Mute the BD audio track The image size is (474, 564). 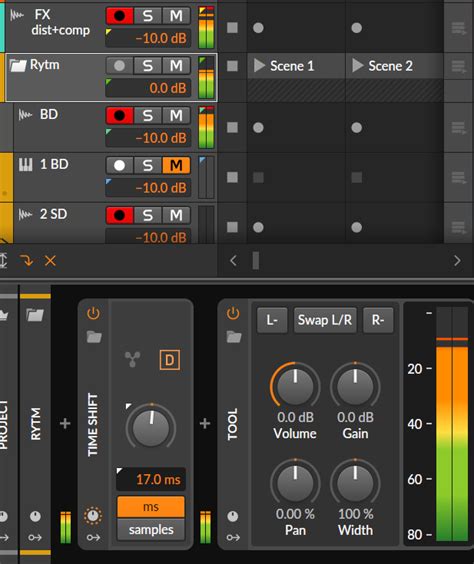tap(176, 116)
